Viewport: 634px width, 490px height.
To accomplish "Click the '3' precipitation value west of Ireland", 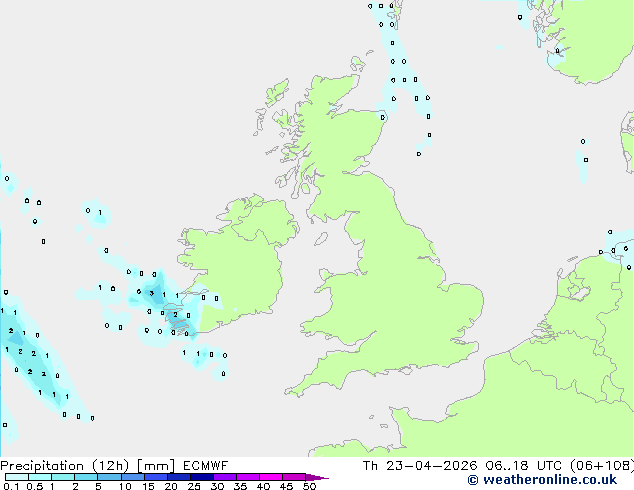I will [152, 294].
